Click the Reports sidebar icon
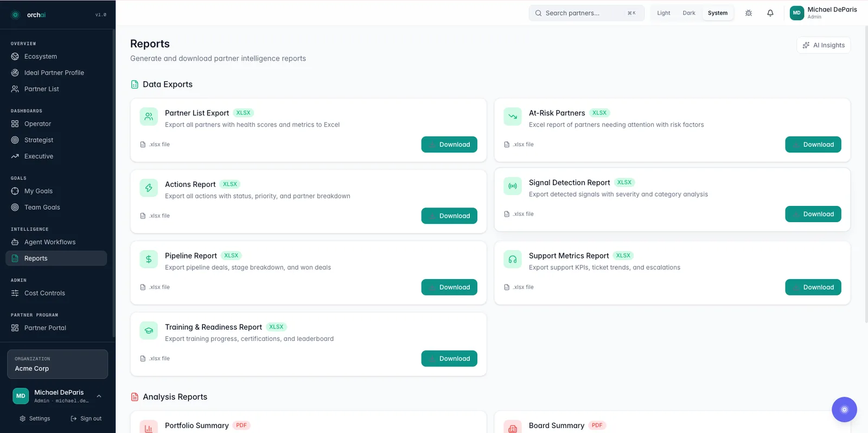The width and height of the screenshot is (868, 433). [x=15, y=258]
